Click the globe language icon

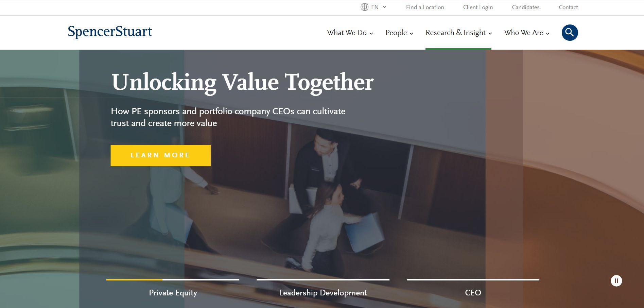pos(364,7)
